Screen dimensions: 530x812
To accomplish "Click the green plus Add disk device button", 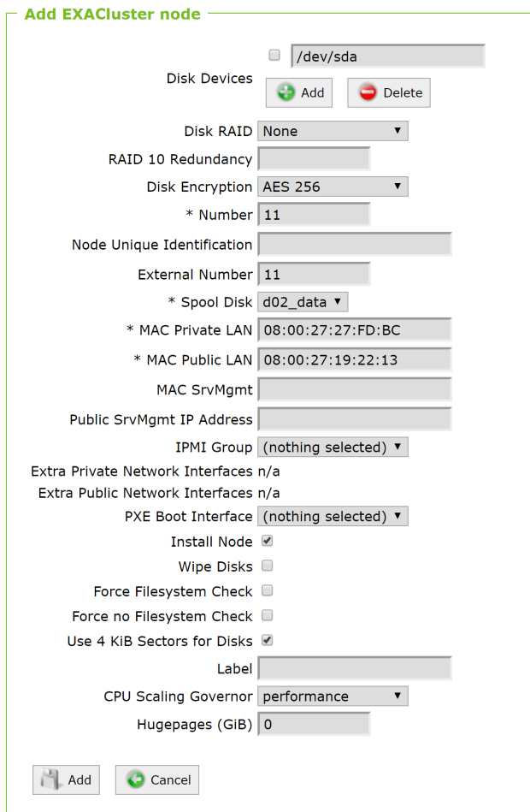I will coord(298,92).
